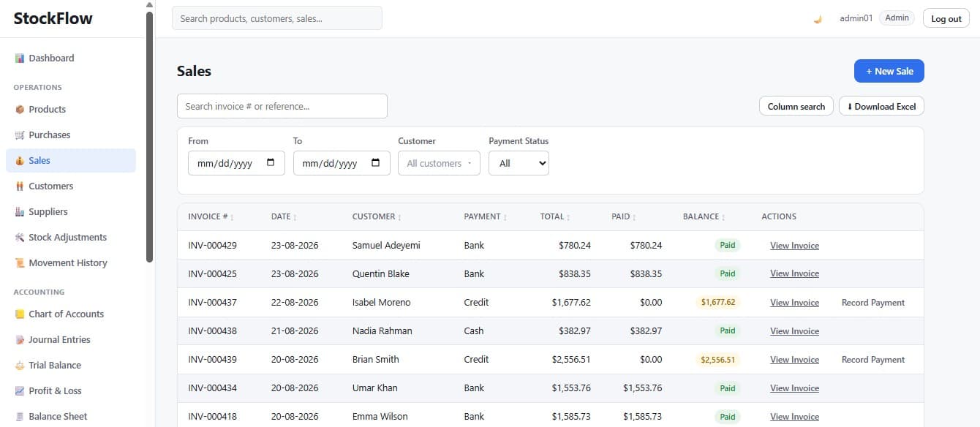The image size is (980, 427).
Task: View Invoice for Emma Wilson sale
Action: click(x=794, y=417)
